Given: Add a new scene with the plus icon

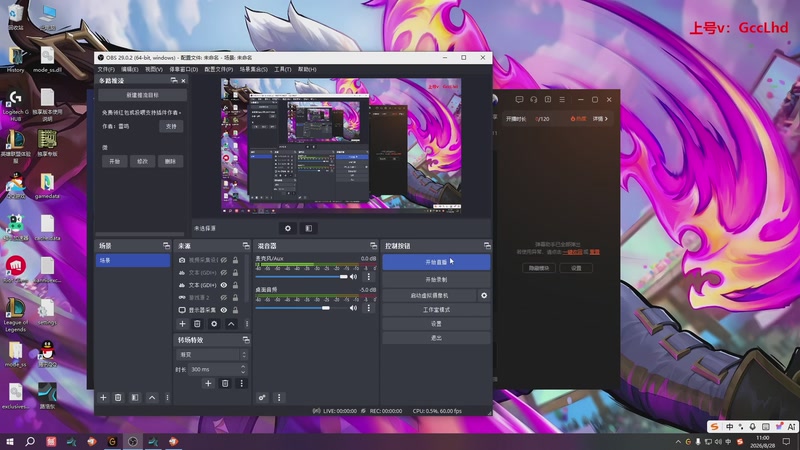Looking at the screenshot, I should tap(103, 397).
